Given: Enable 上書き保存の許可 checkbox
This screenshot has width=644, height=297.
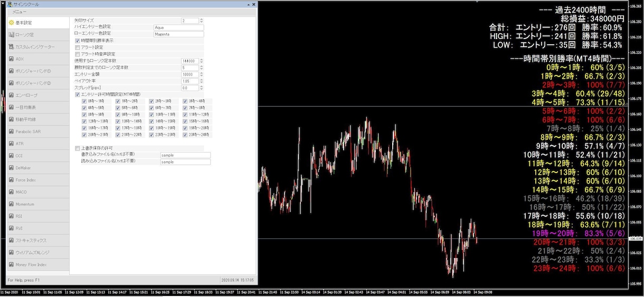Looking at the screenshot, I should tap(78, 148).
